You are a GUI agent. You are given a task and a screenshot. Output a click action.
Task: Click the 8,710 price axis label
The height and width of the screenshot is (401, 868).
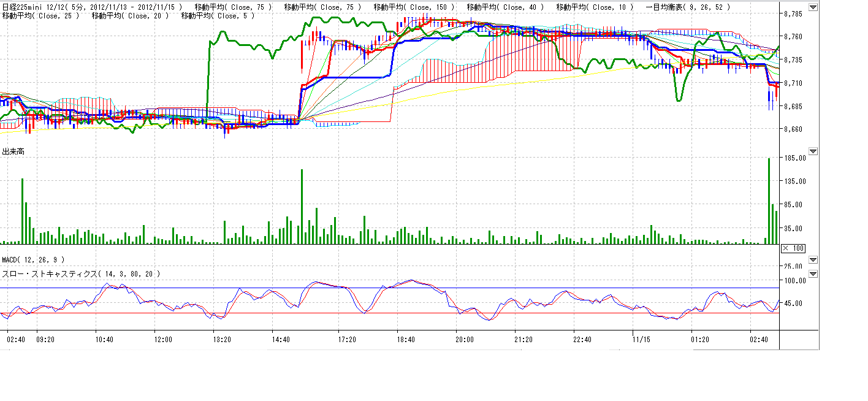coord(793,83)
